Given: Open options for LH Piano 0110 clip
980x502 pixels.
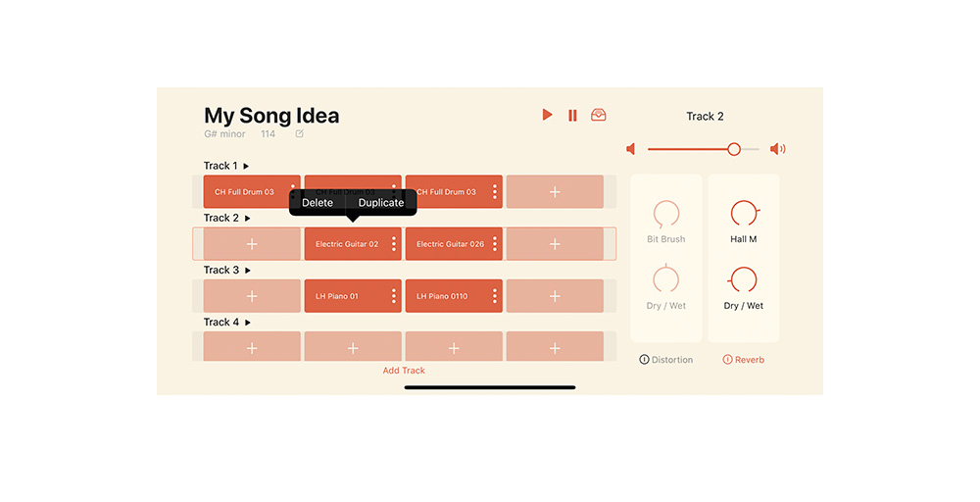Looking at the screenshot, I should [495, 296].
